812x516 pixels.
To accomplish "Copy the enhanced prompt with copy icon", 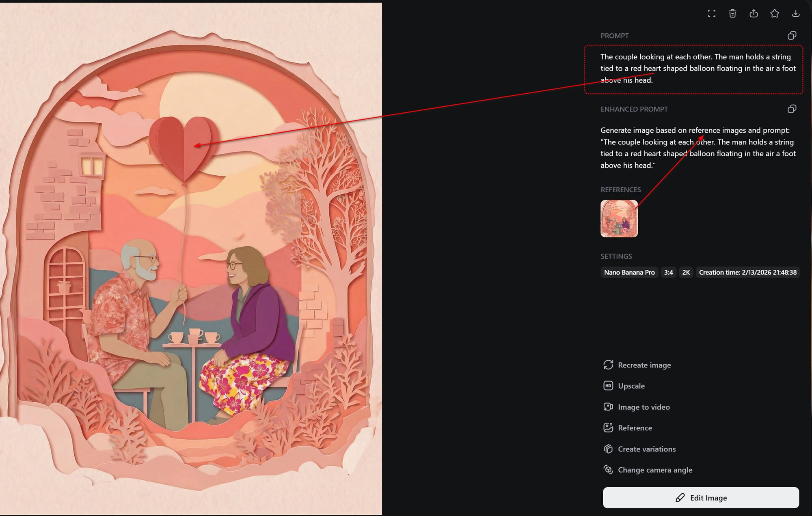I will pos(792,109).
